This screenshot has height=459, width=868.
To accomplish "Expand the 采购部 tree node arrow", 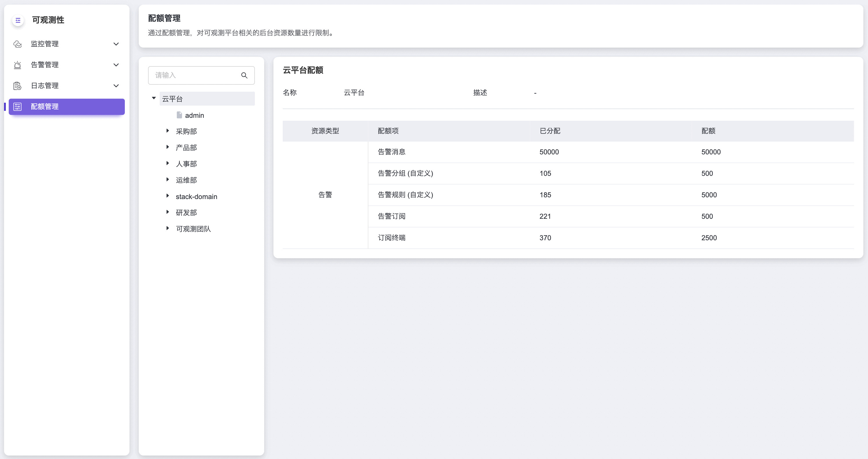I will pos(168,131).
